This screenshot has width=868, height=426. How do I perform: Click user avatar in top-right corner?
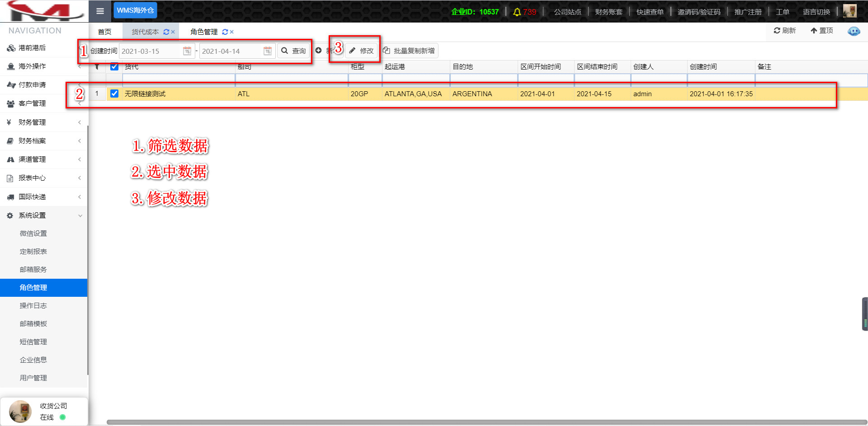pyautogui.click(x=849, y=11)
